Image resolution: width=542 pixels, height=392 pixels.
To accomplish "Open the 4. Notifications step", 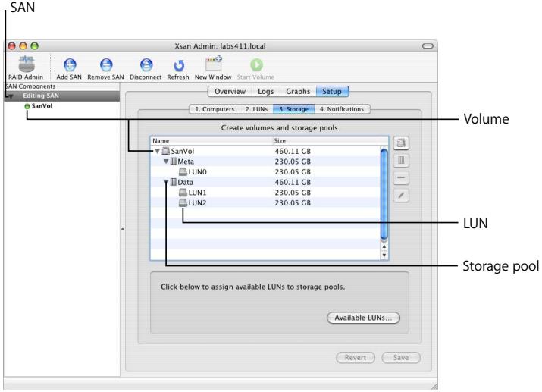I will [342, 109].
